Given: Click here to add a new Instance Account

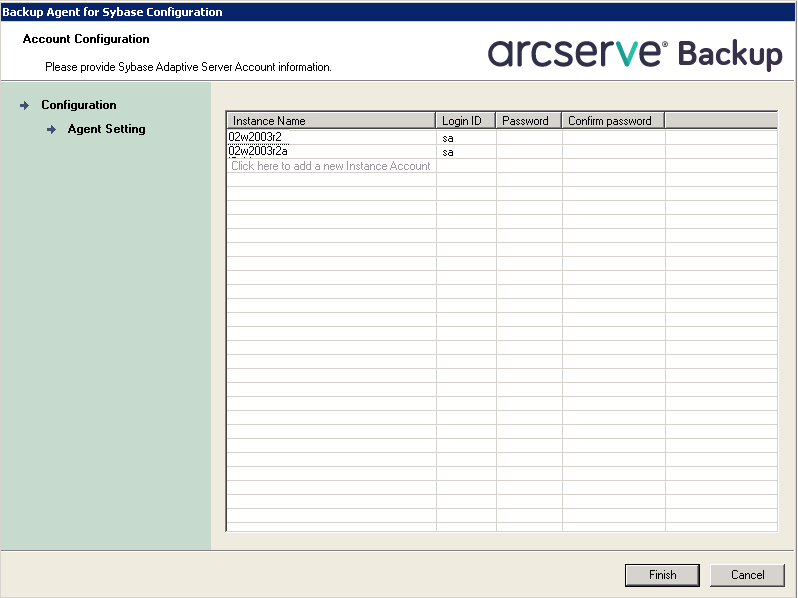Looking at the screenshot, I should click(331, 166).
